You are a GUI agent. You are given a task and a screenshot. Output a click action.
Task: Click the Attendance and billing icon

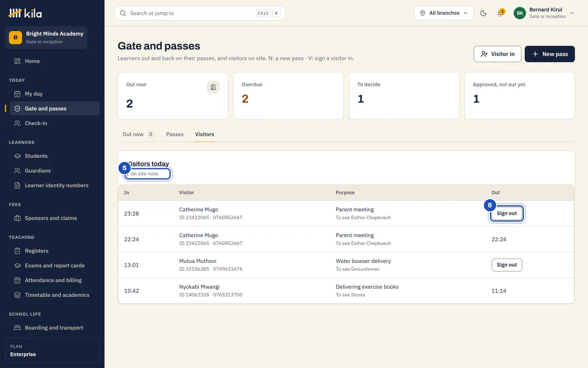pos(17,280)
